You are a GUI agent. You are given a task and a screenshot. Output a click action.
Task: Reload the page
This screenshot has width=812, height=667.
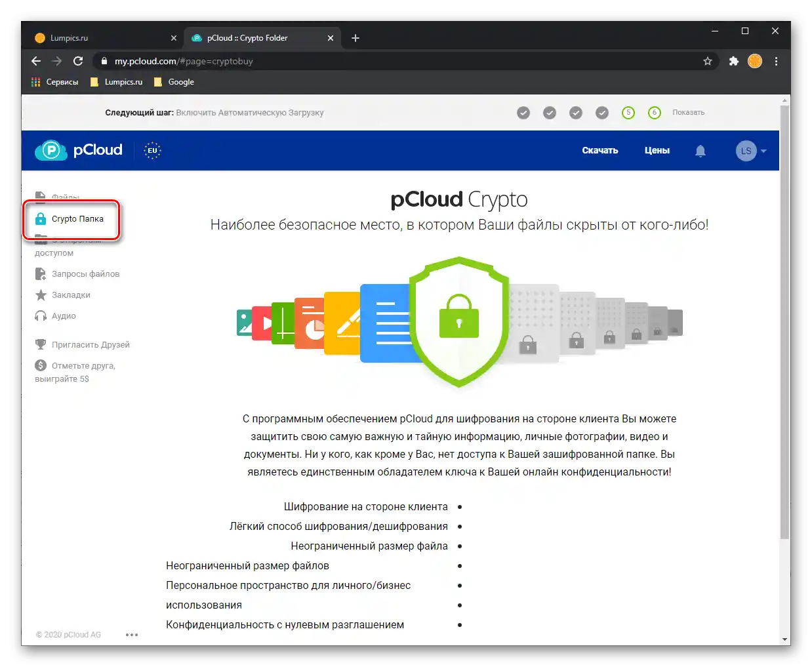point(78,61)
